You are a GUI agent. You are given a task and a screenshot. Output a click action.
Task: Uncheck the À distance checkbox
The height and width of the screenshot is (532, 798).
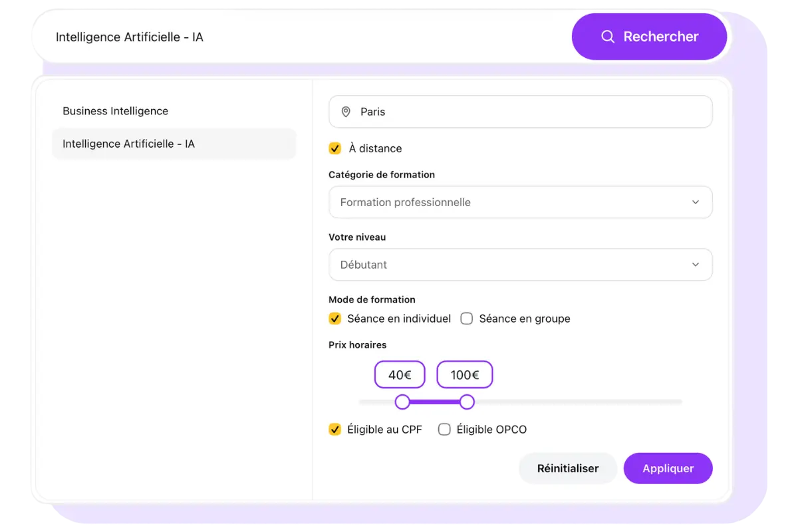point(335,148)
